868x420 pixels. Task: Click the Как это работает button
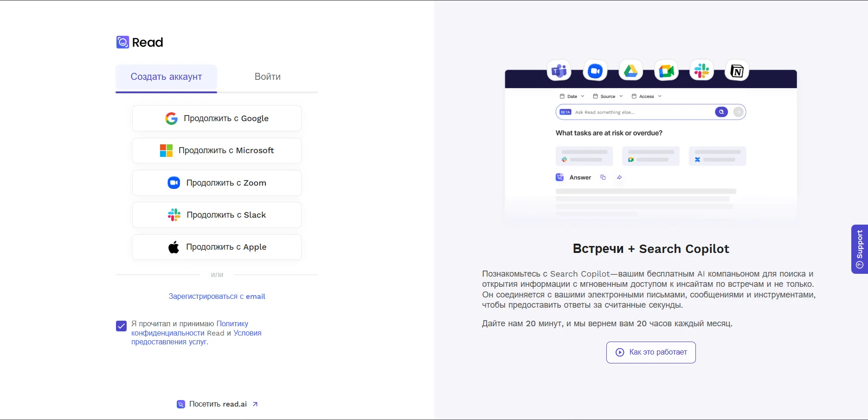point(650,352)
